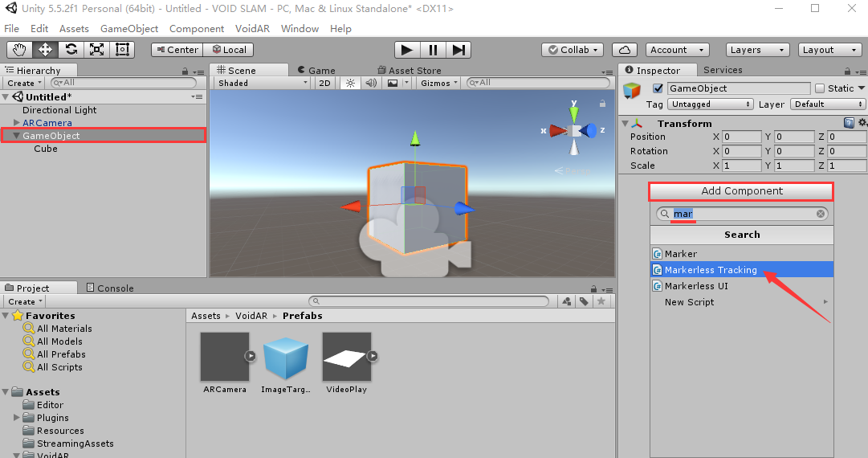868x458 pixels.
Task: Switch to the Console tab
Action: [x=110, y=288]
